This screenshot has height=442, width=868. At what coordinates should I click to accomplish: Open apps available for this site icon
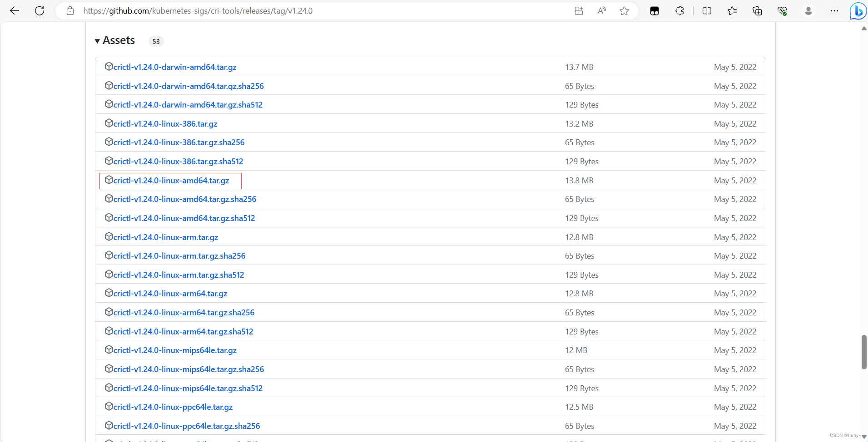[x=579, y=11]
